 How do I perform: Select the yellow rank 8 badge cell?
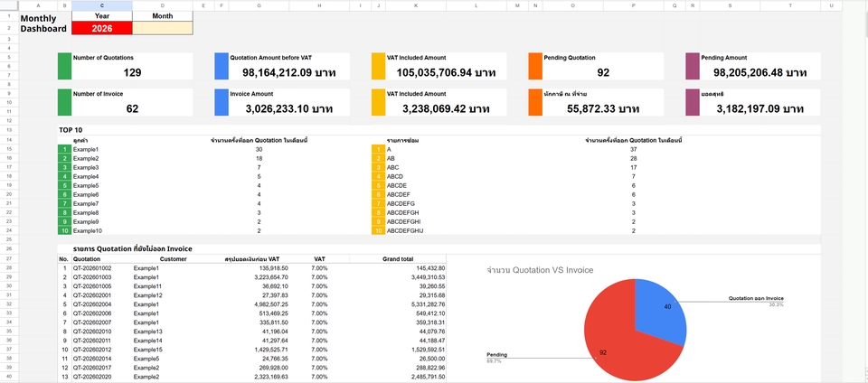point(378,213)
